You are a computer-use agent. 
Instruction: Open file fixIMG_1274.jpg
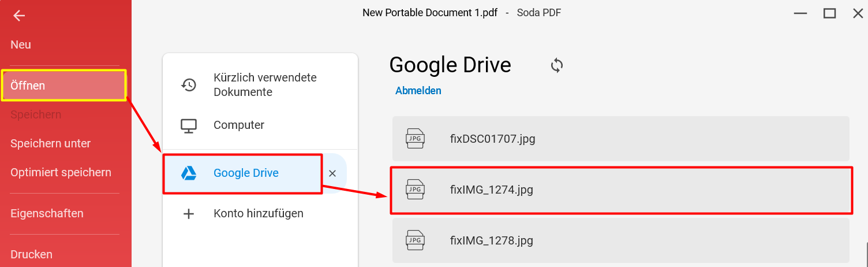(x=621, y=190)
